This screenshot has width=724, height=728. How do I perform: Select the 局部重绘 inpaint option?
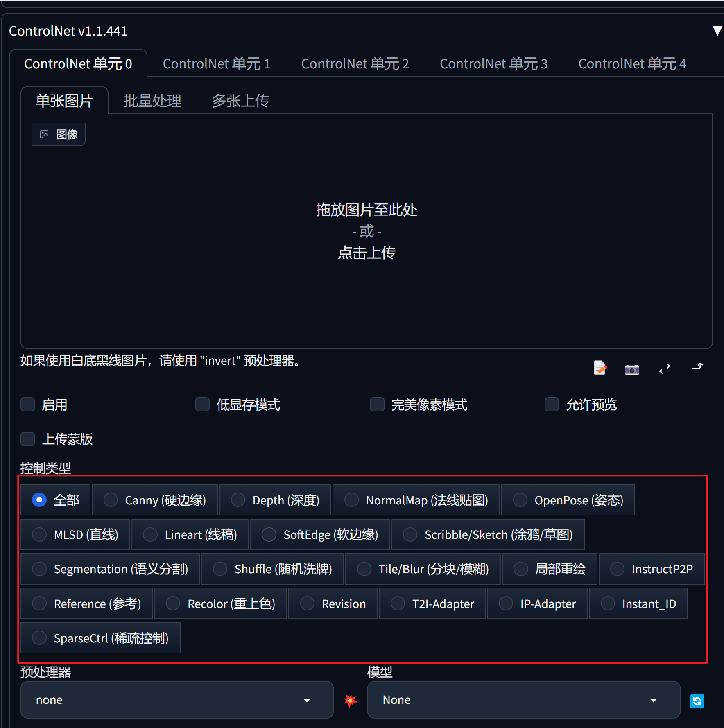(550, 569)
